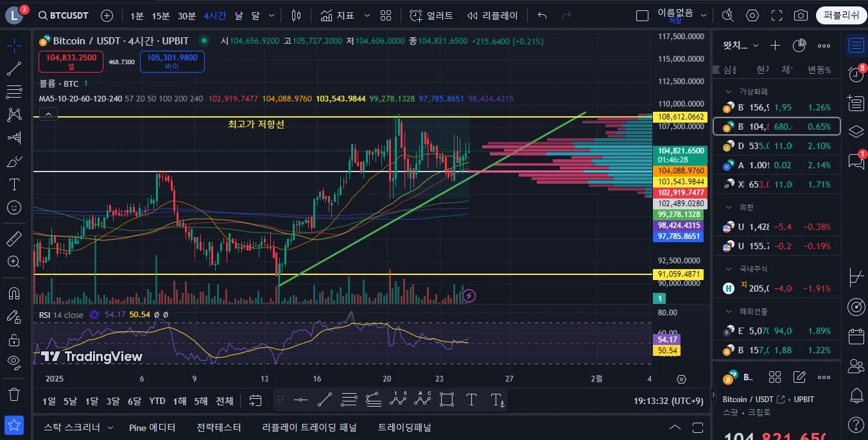Switch to the 1분 timeframe
The height and width of the screenshot is (440, 868).
click(137, 15)
